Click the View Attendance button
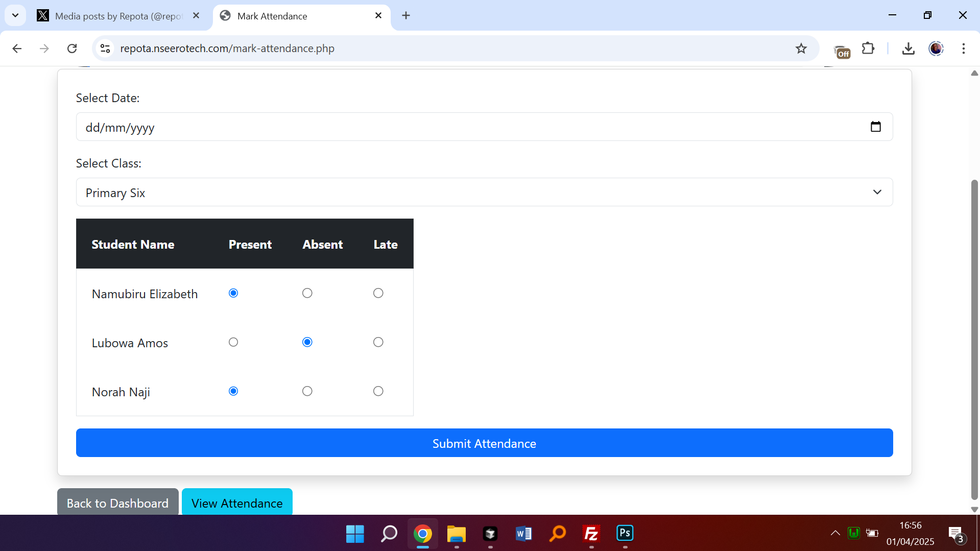Screen dimensions: 980x551 [x=237, y=502]
